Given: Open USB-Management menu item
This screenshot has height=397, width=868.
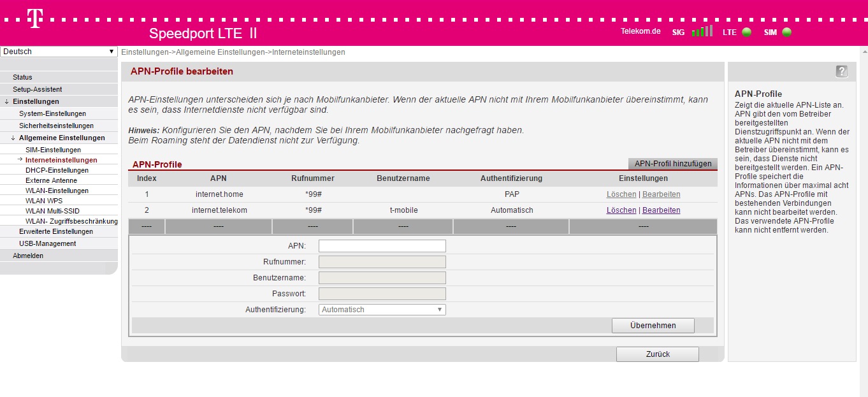Looking at the screenshot, I should point(47,243).
